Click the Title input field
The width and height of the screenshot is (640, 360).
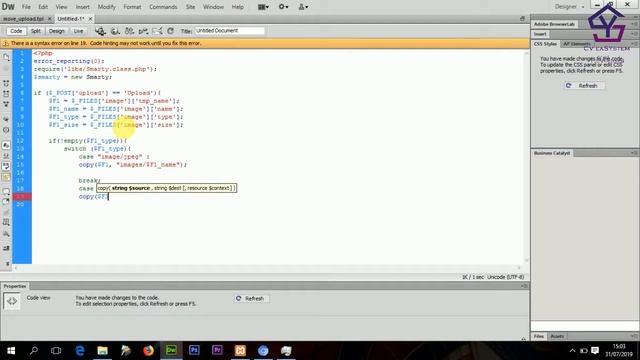pos(229,31)
